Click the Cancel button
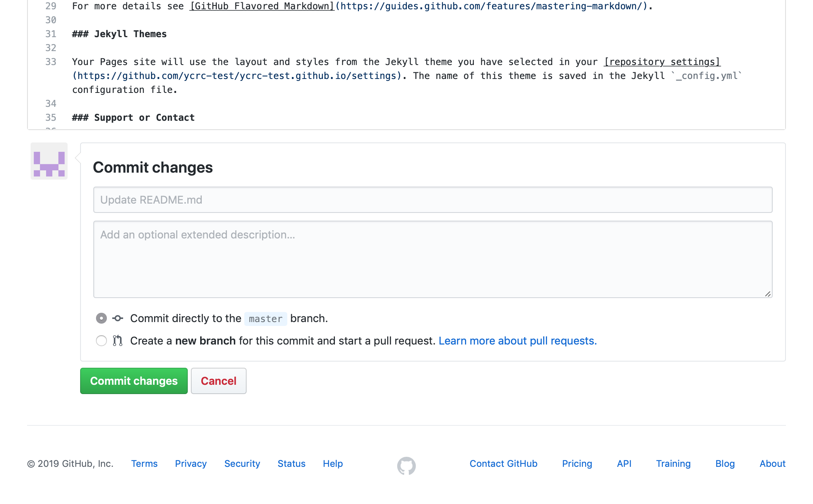The height and width of the screenshot is (504, 813). point(218,381)
